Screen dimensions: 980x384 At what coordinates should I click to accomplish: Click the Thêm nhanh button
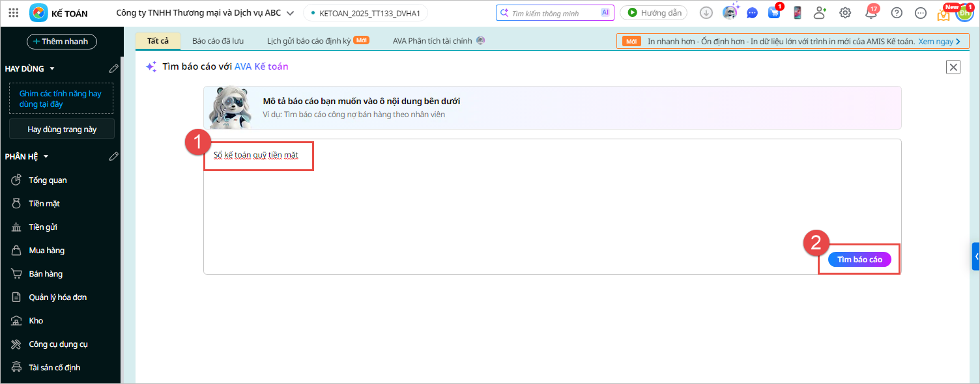point(61,42)
